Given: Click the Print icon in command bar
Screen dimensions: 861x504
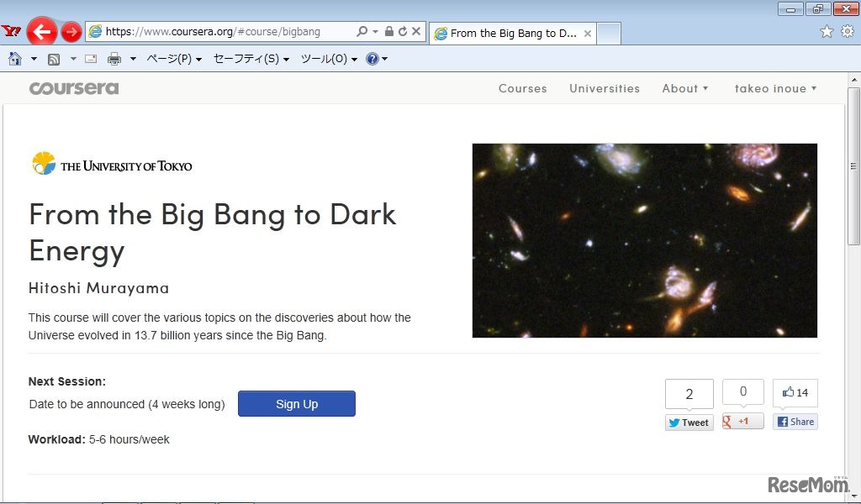Looking at the screenshot, I should click(114, 59).
